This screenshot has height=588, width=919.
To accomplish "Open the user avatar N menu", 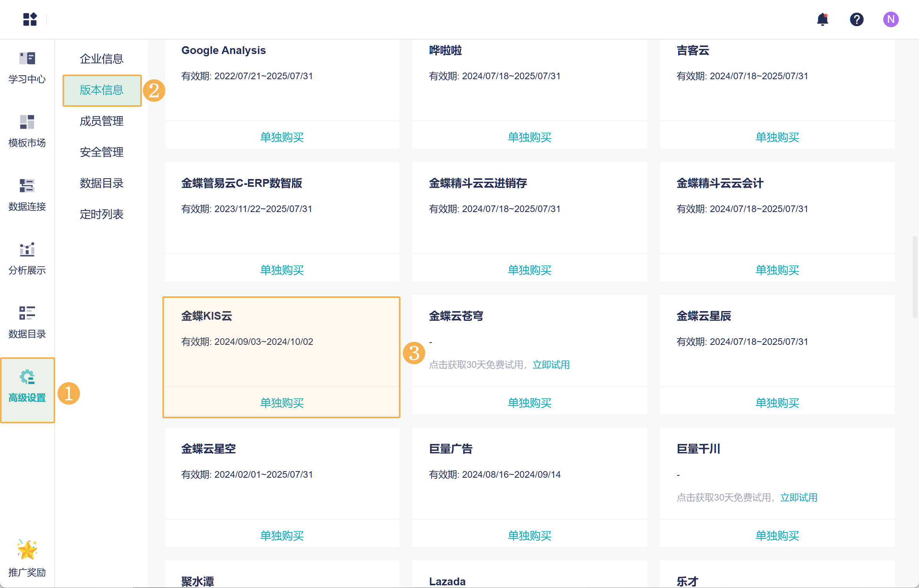I will tap(891, 19).
